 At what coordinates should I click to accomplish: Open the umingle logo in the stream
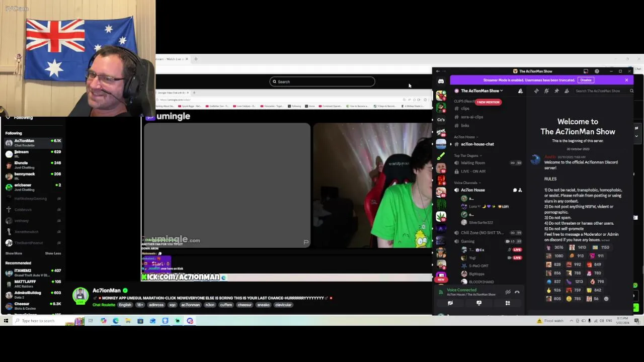(168, 116)
